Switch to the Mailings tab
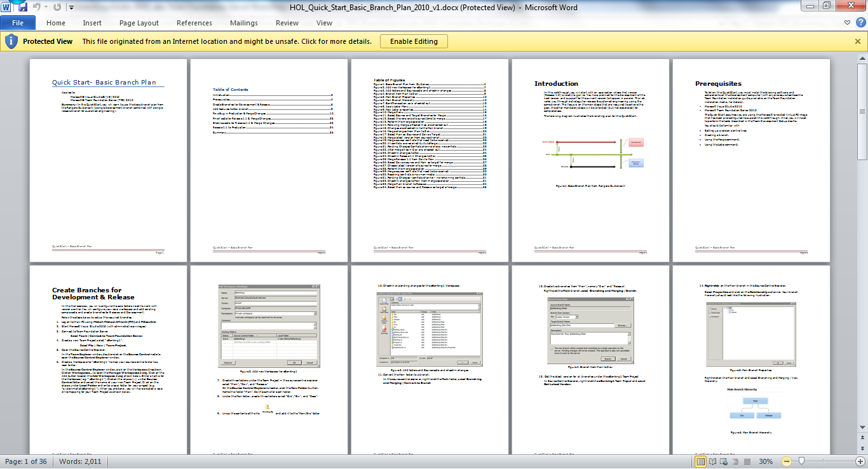Screen dimensions: 868x469 [x=245, y=23]
